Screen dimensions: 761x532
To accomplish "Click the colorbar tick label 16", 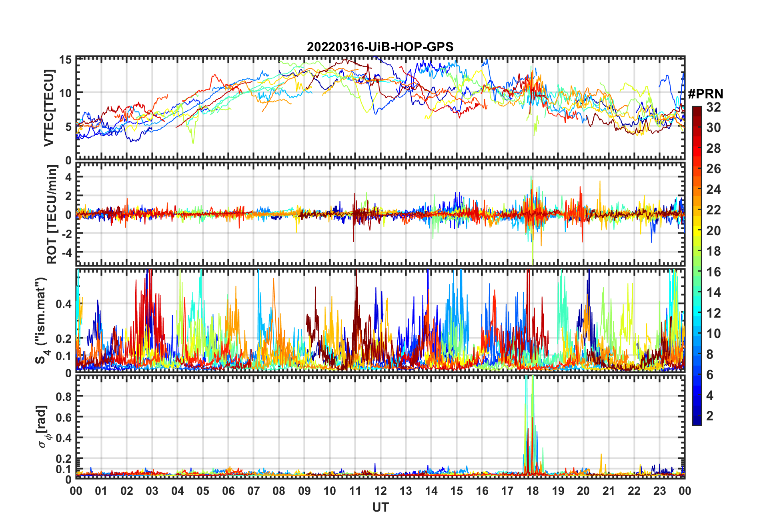I will pos(713,272).
